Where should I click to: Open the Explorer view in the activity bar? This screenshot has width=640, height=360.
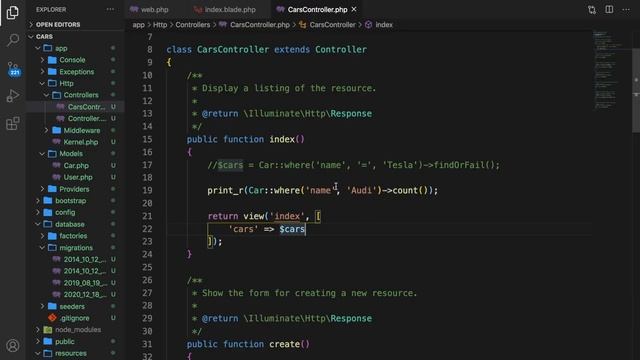click(x=13, y=13)
